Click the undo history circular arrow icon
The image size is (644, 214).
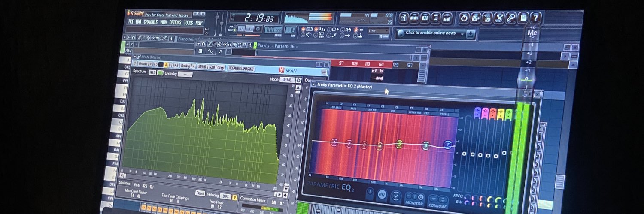click(464, 18)
